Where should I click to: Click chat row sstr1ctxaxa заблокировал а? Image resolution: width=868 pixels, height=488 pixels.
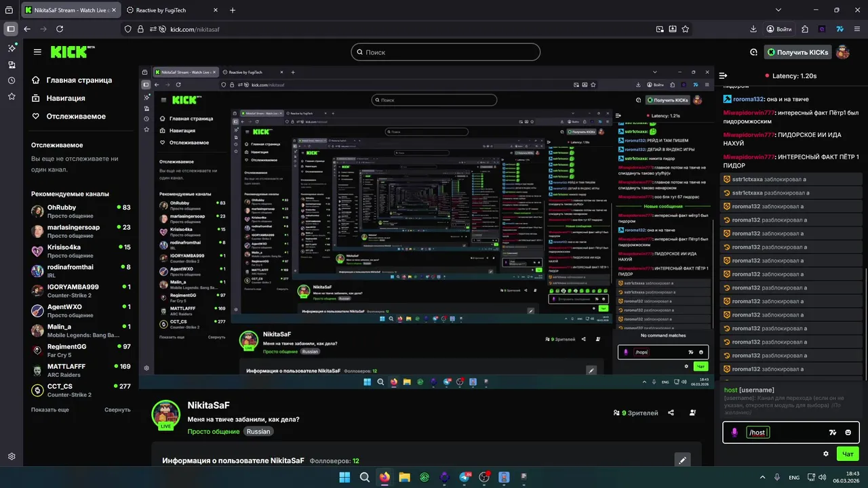790,179
